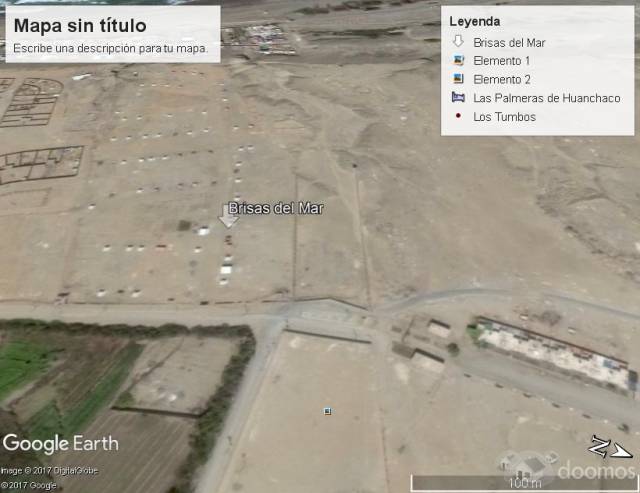Click the Google Earth logo

60,444
